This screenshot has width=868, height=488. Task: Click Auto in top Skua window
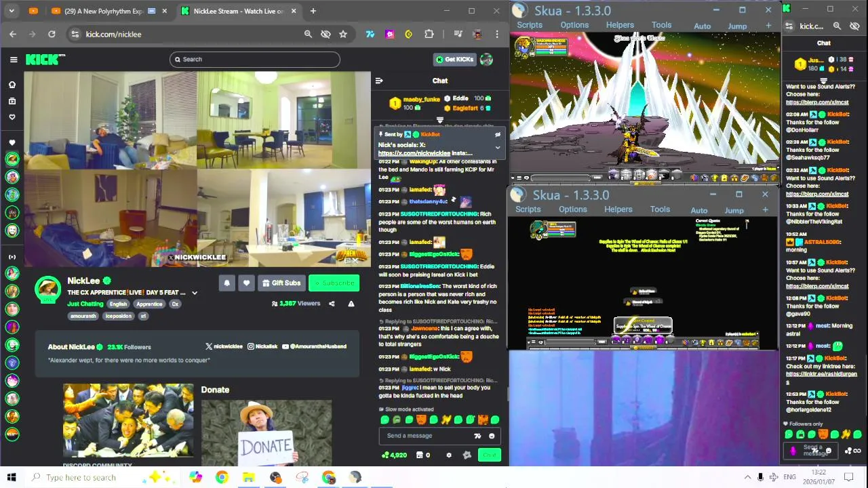[x=703, y=26]
